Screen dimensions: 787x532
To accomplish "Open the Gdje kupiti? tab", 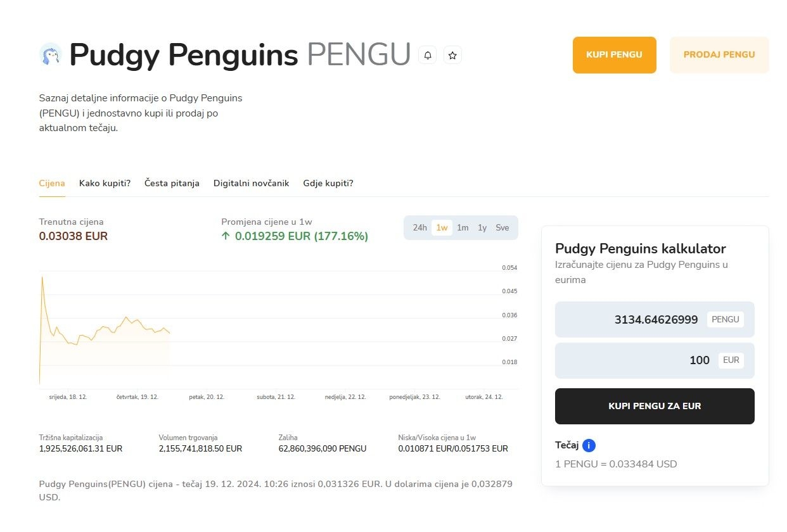I will point(328,183).
